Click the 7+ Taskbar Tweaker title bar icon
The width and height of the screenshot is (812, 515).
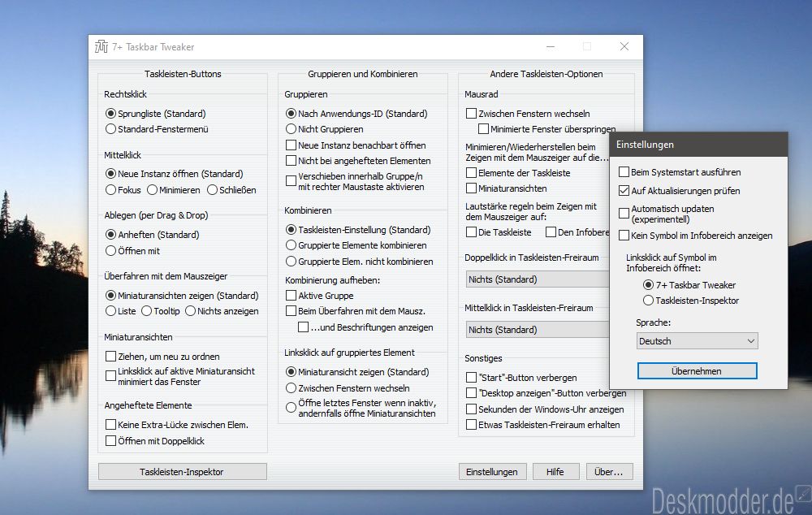point(101,46)
